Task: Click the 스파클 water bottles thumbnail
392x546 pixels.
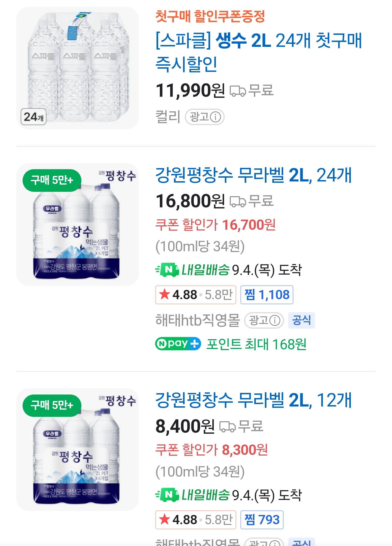Action: 78,68
